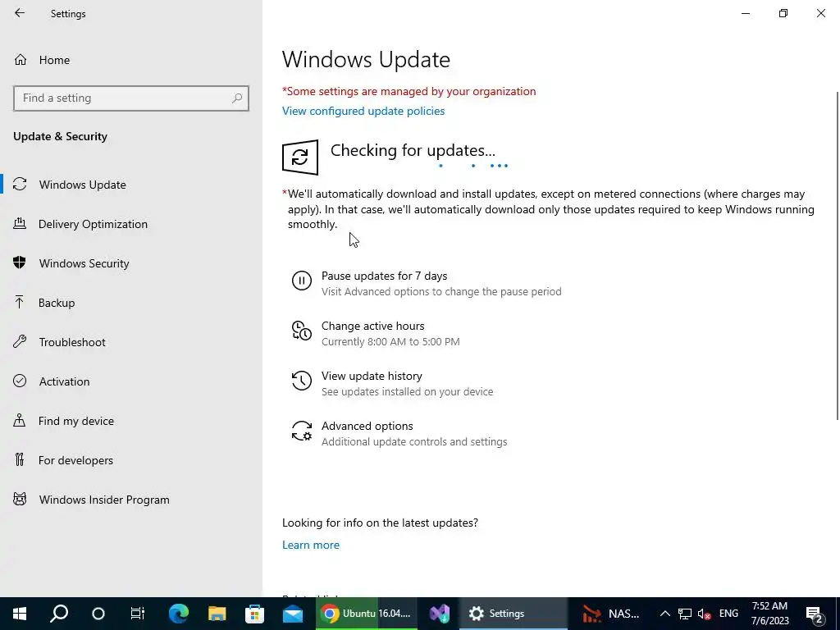Open Cortana from the taskbar
The width and height of the screenshot is (840, 630).
tap(98, 614)
